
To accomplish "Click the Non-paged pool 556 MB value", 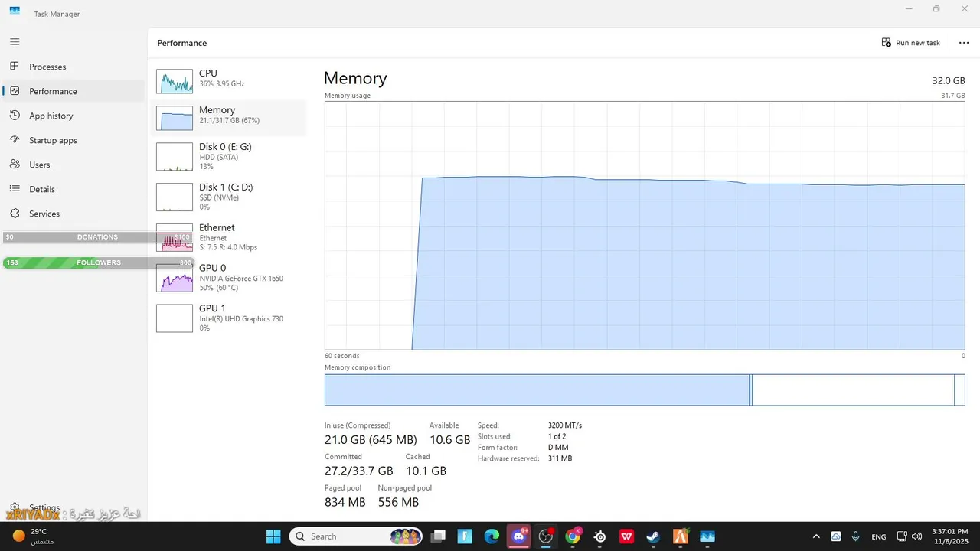I will tap(398, 503).
